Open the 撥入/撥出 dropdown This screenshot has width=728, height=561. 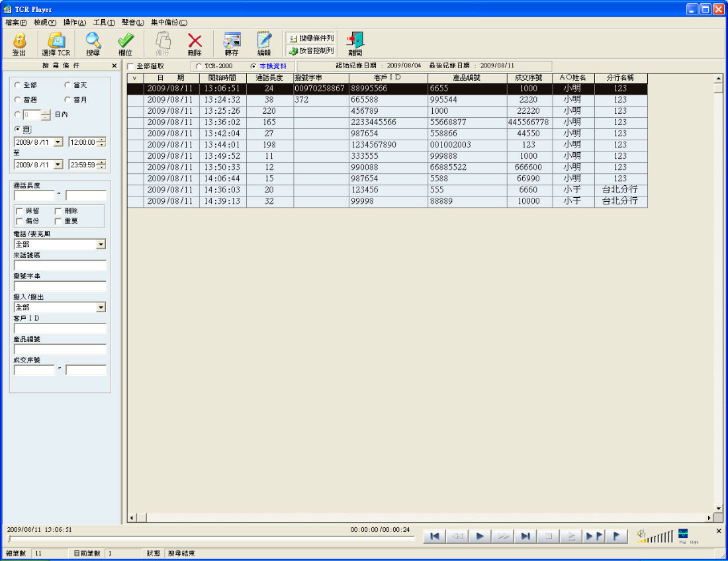(x=101, y=308)
